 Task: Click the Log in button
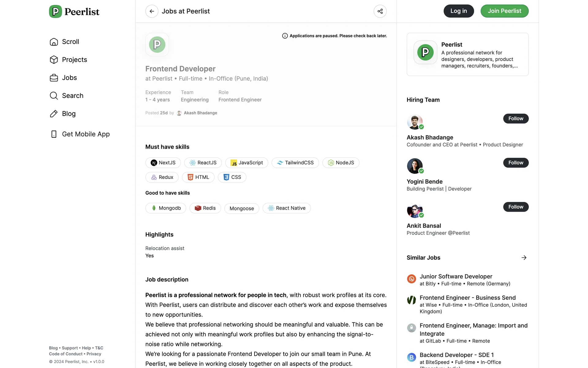coord(458,11)
